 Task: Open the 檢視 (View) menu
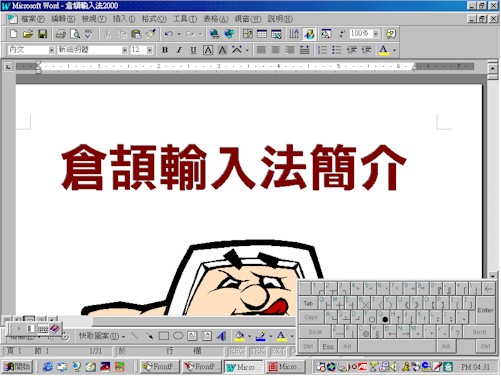click(x=94, y=19)
